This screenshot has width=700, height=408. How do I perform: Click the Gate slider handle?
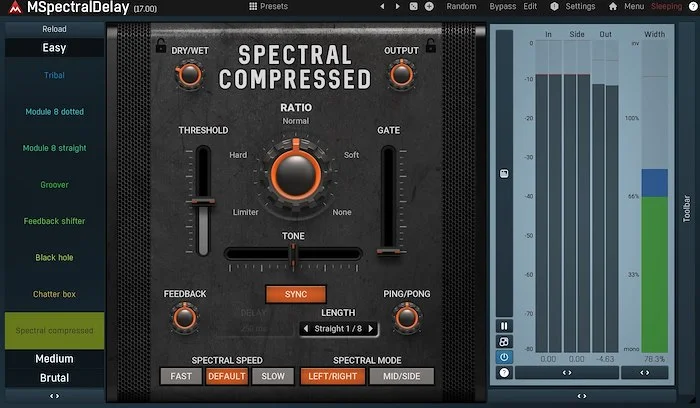388,252
